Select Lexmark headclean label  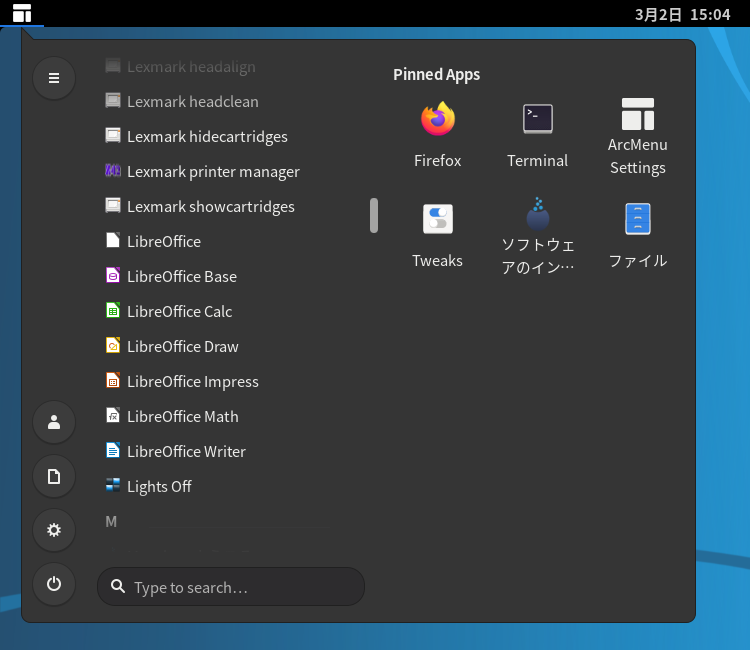193,102
